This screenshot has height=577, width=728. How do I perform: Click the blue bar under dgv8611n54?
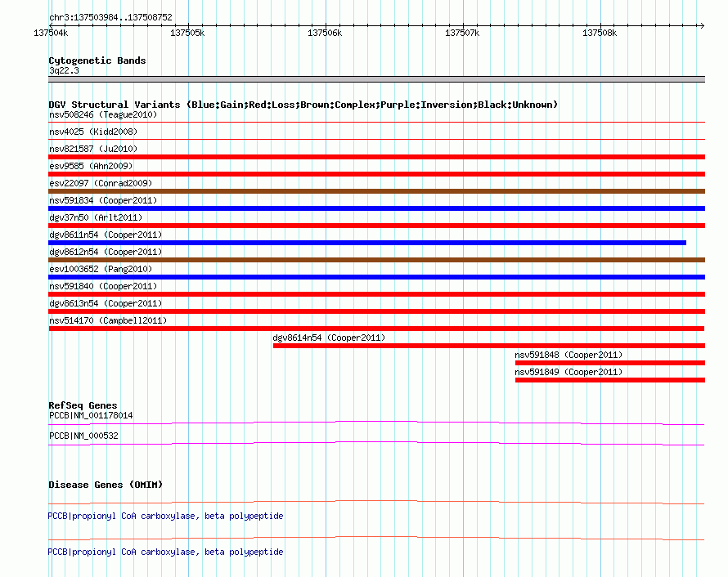click(x=367, y=243)
